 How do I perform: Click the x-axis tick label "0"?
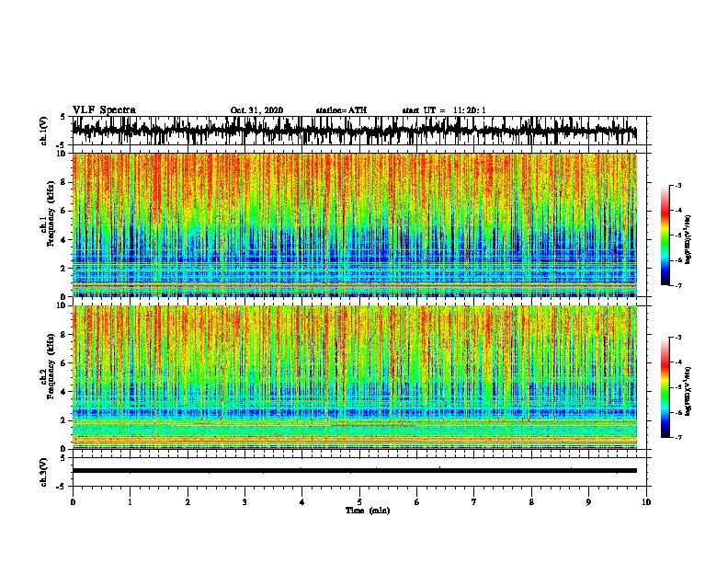[x=73, y=502]
